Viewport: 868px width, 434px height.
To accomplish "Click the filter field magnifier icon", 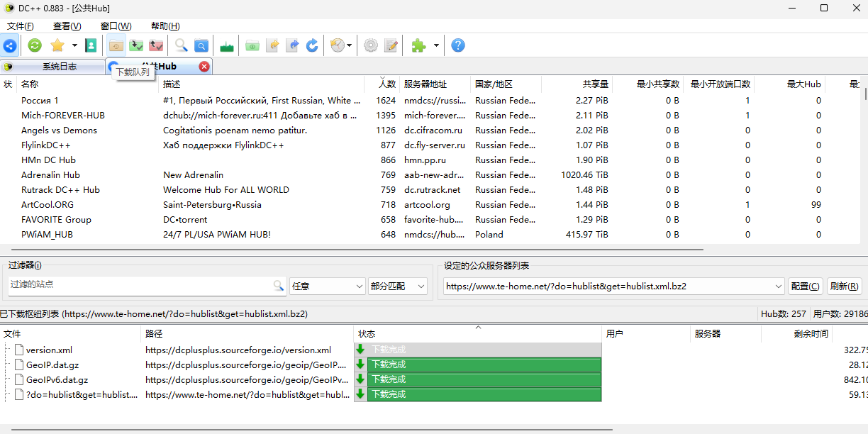I will [x=279, y=286].
